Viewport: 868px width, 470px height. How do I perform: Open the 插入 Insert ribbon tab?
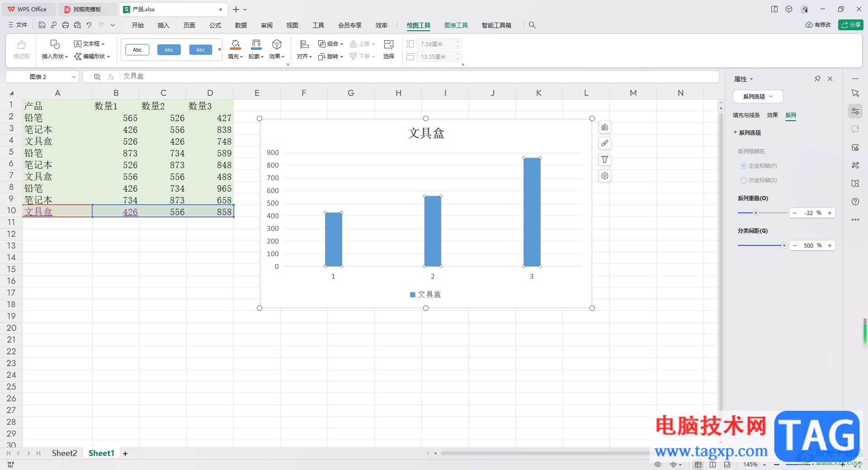(x=164, y=25)
